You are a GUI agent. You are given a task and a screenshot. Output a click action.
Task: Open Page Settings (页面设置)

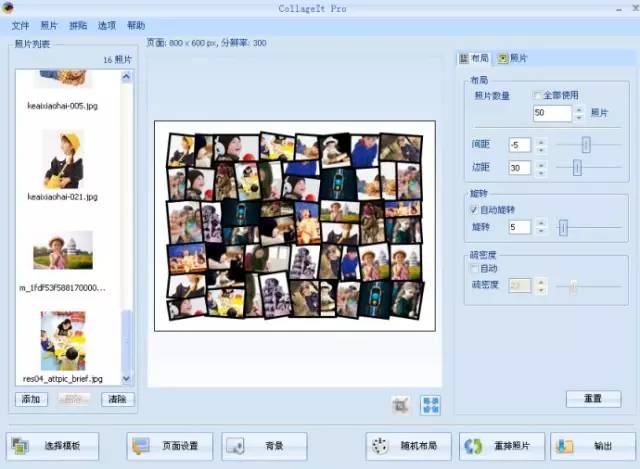(170, 446)
